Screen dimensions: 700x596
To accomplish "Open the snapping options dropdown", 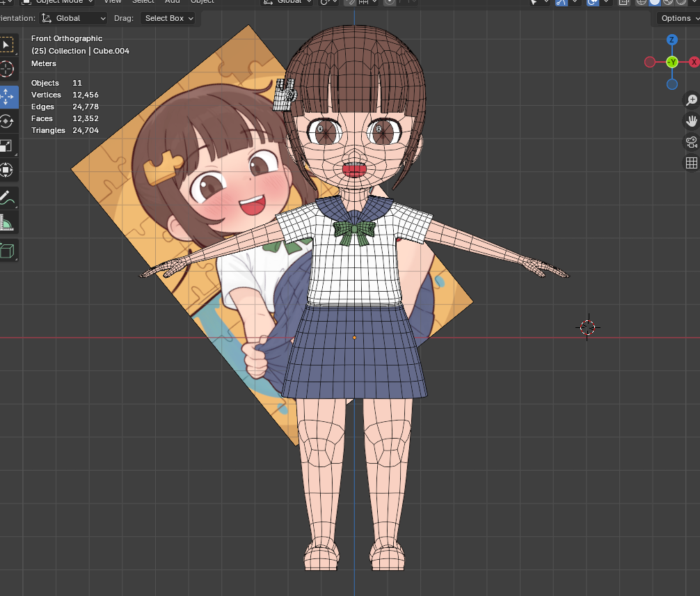I will (x=368, y=2).
